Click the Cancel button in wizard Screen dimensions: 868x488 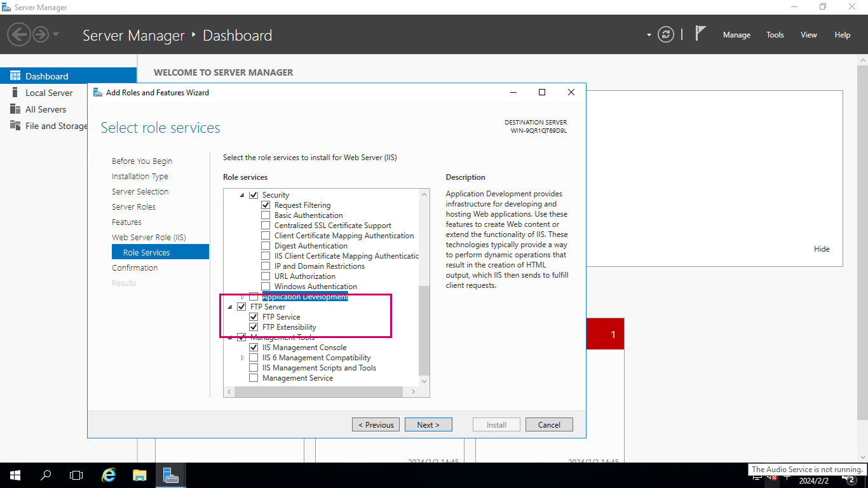tap(549, 424)
